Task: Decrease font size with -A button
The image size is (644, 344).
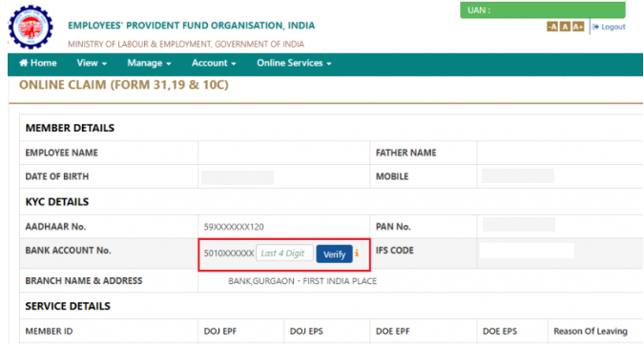Action: [552, 27]
